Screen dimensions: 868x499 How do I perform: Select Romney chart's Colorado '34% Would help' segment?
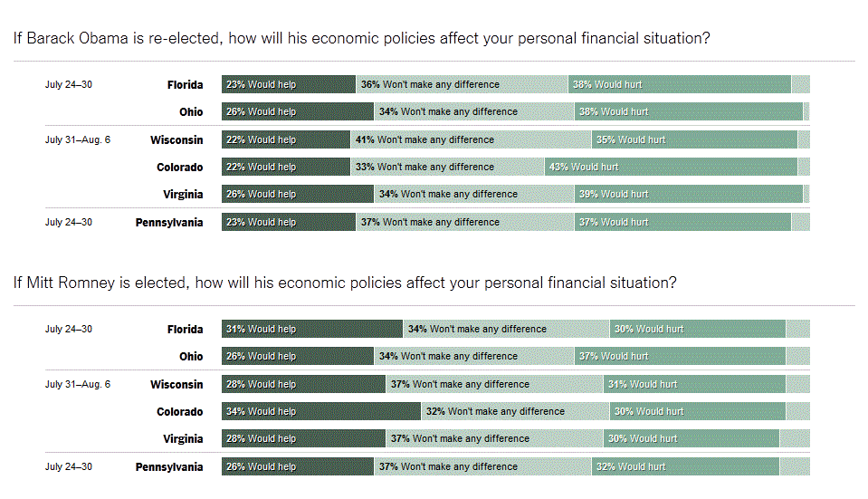click(321, 412)
